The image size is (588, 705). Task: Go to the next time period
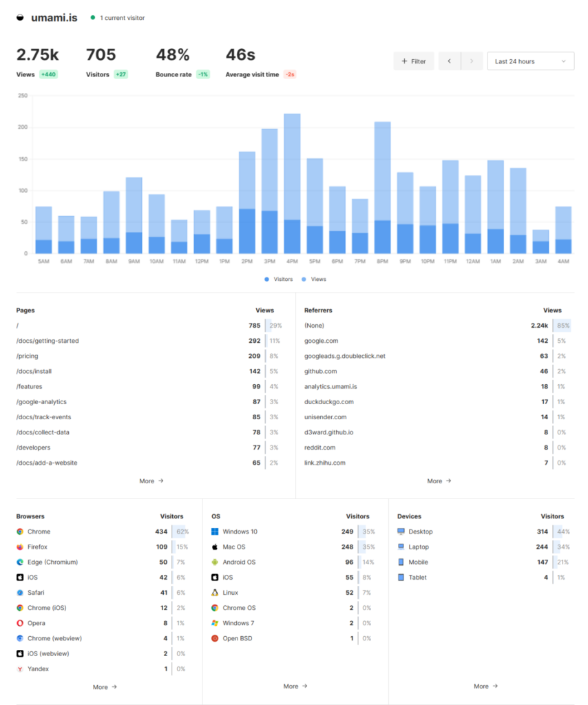pyautogui.click(x=472, y=61)
